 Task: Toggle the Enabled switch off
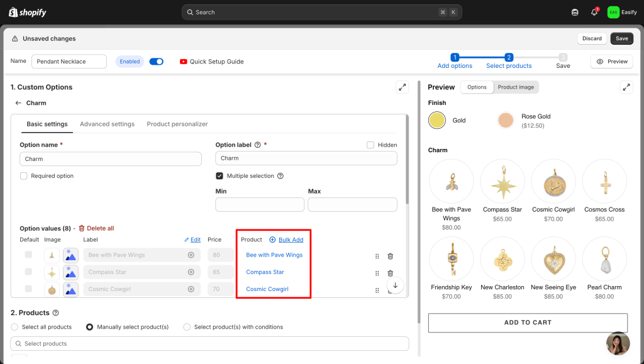click(x=157, y=62)
